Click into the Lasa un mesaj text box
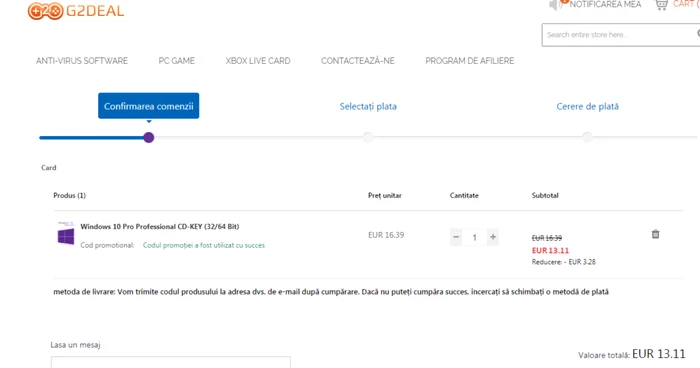This screenshot has width=700, height=368. click(x=171, y=362)
